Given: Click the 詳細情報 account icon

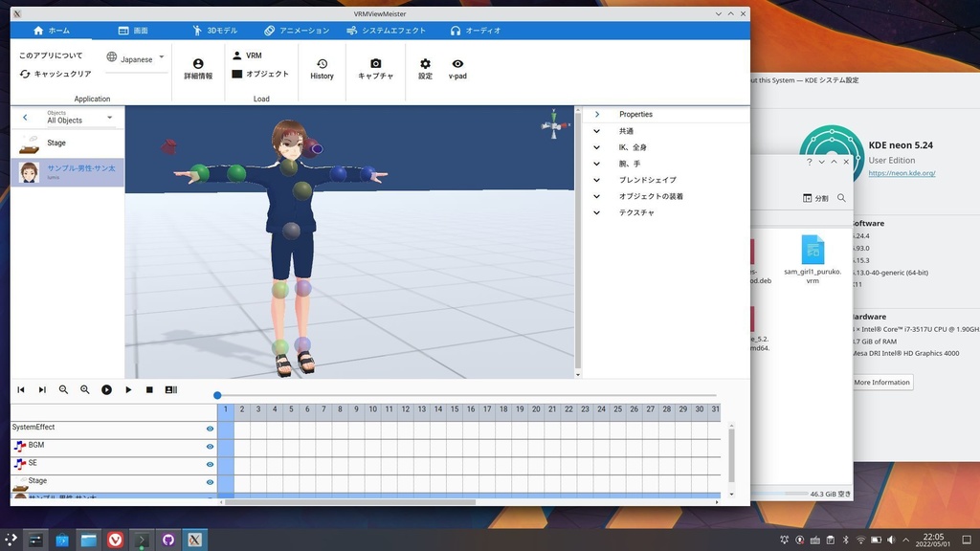Looking at the screenshot, I should point(198,64).
